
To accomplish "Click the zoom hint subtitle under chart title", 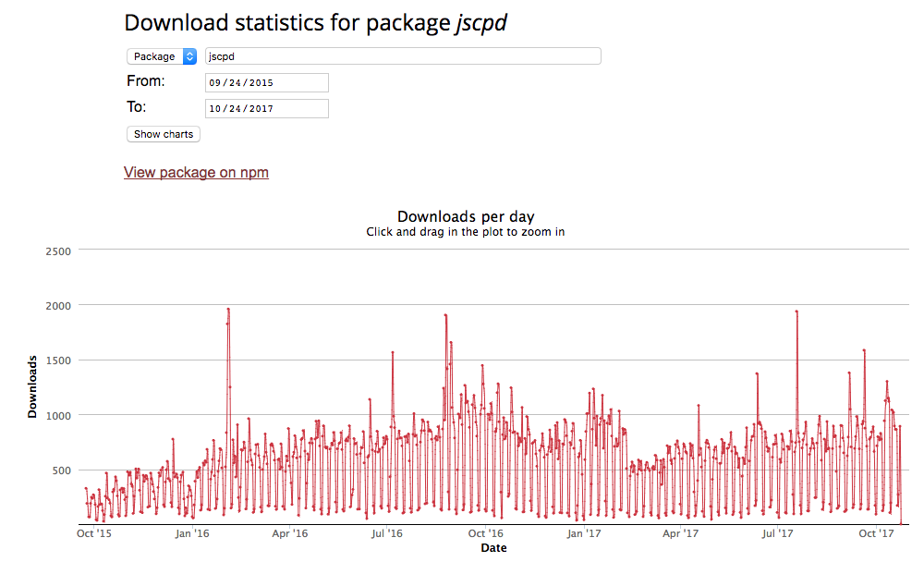I will (466, 232).
